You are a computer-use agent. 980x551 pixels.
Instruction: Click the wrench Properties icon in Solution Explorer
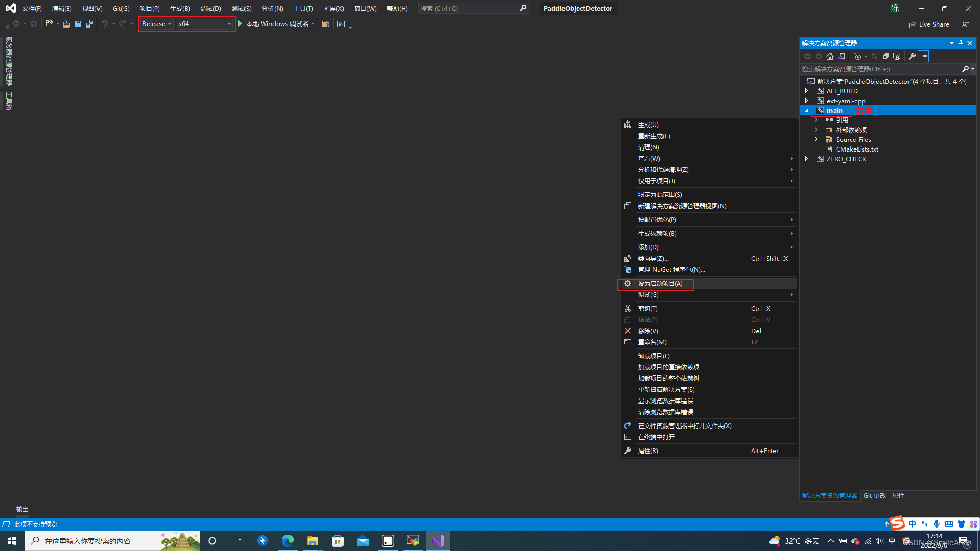912,56
